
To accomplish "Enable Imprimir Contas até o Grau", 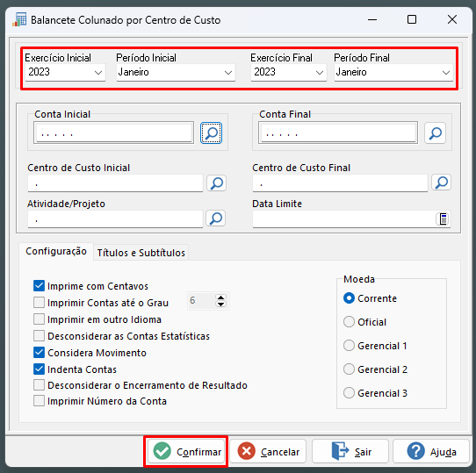I will (39, 303).
